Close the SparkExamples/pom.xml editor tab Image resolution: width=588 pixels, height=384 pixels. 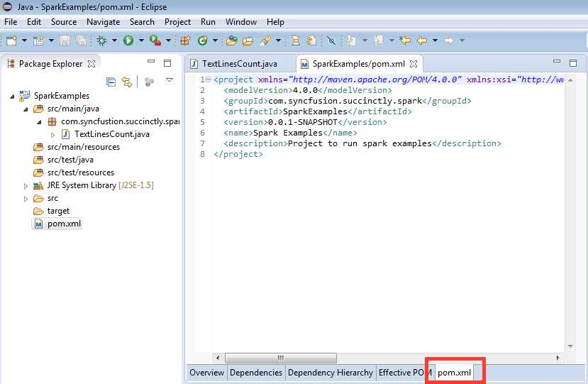414,64
